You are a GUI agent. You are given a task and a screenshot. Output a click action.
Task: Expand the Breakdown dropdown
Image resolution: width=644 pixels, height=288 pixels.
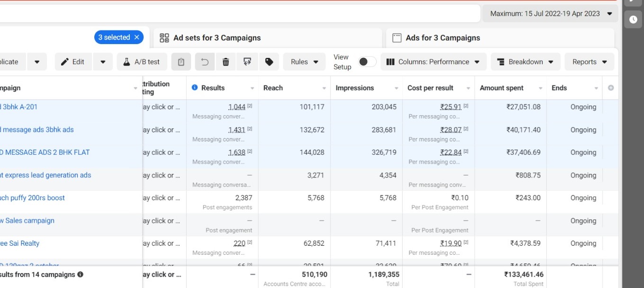[x=525, y=62]
